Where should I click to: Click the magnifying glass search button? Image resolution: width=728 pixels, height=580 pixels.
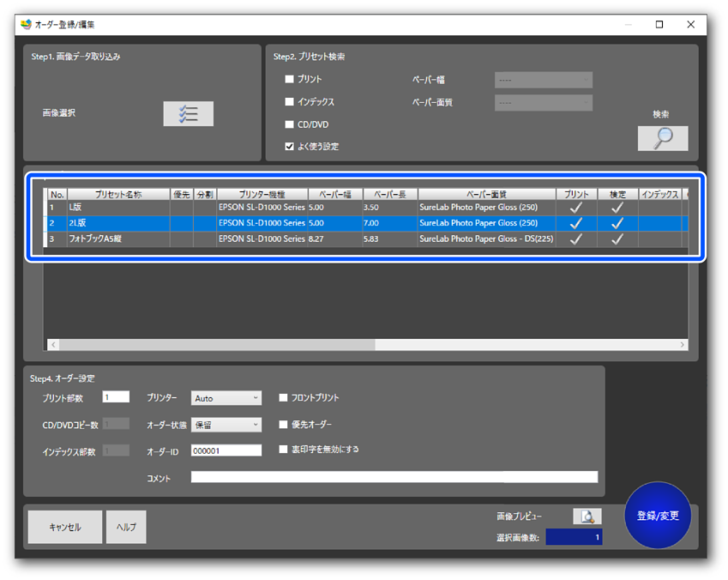[x=662, y=138]
